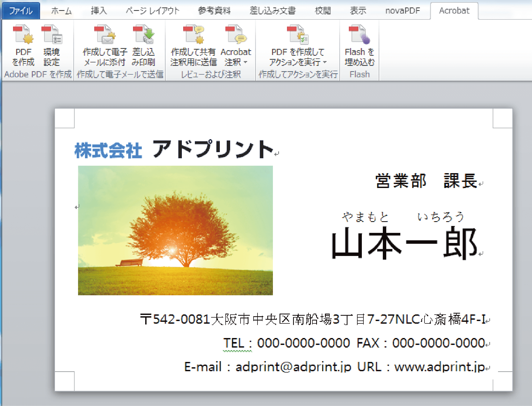
Task: Select the Acrobat ribbon tab
Action: [454, 11]
